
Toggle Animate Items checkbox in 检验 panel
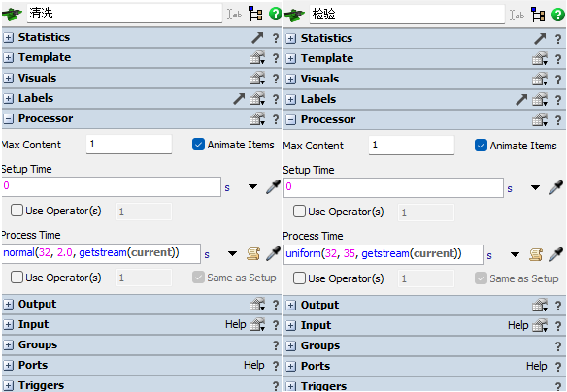click(481, 146)
